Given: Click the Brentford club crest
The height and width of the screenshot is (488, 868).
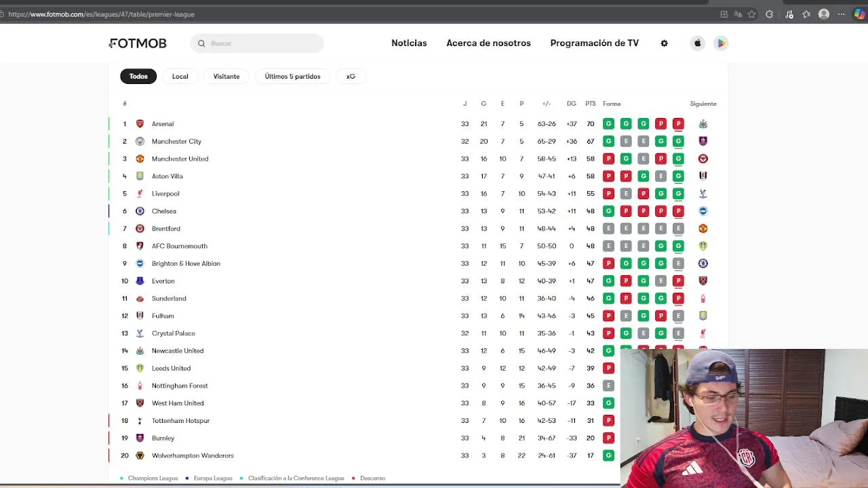Looking at the screenshot, I should point(140,228).
